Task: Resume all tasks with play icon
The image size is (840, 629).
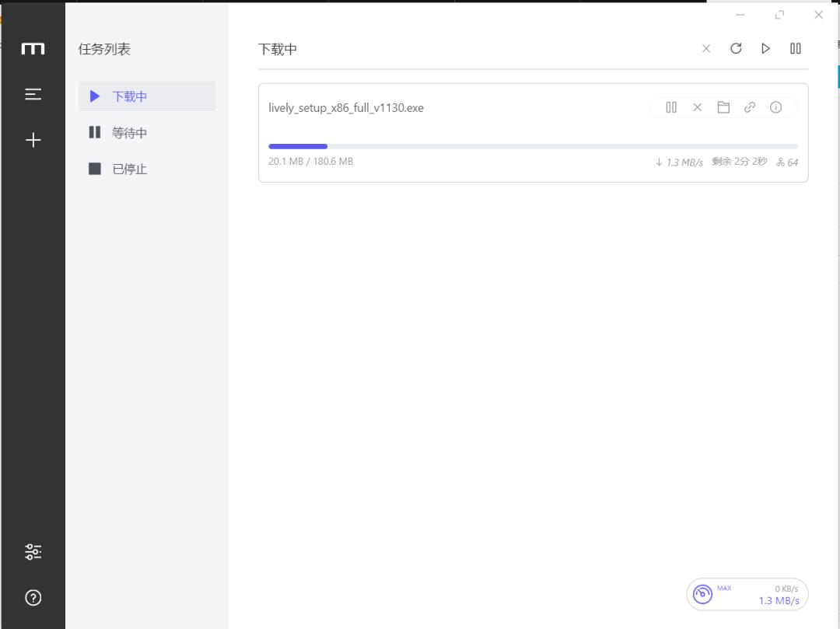Action: point(765,49)
